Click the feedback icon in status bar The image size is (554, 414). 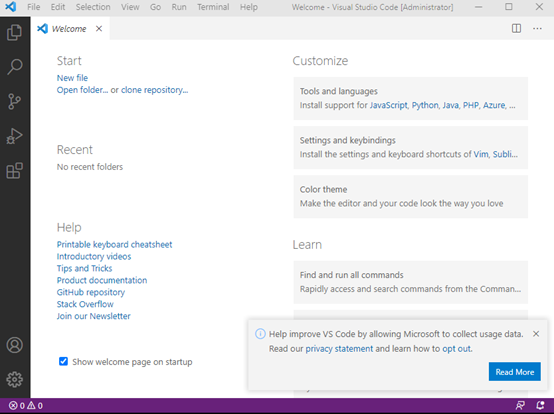click(520, 405)
